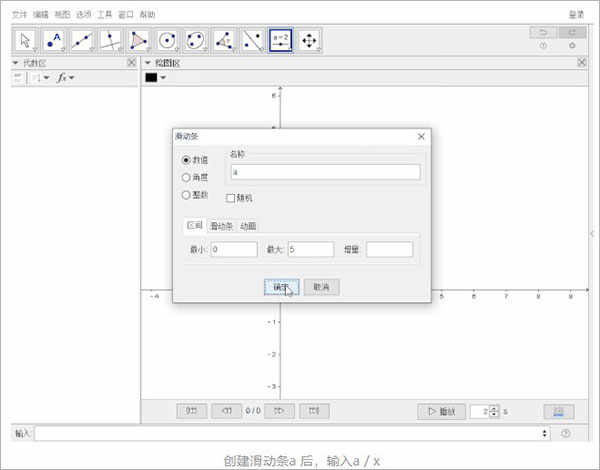Select the Move arrow tool
This screenshot has height=470, width=600.
[25, 40]
